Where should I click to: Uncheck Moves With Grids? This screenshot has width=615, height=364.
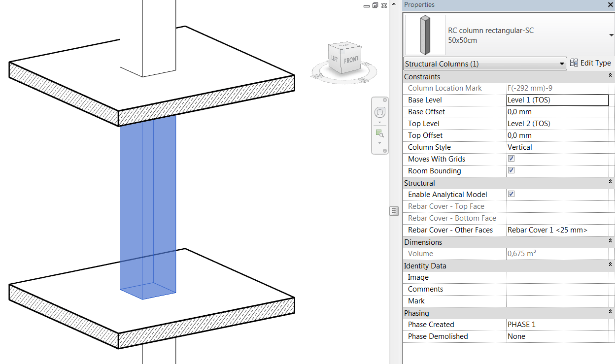click(511, 159)
